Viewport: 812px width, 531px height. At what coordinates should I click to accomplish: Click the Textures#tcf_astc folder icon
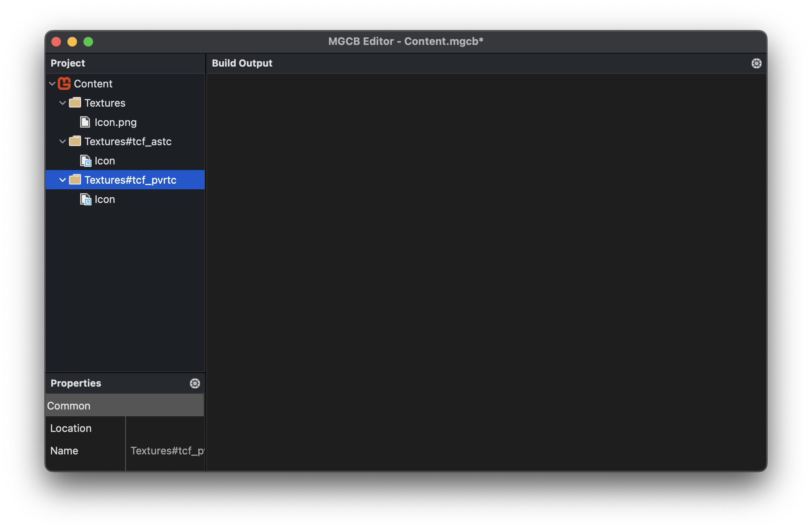coord(75,141)
